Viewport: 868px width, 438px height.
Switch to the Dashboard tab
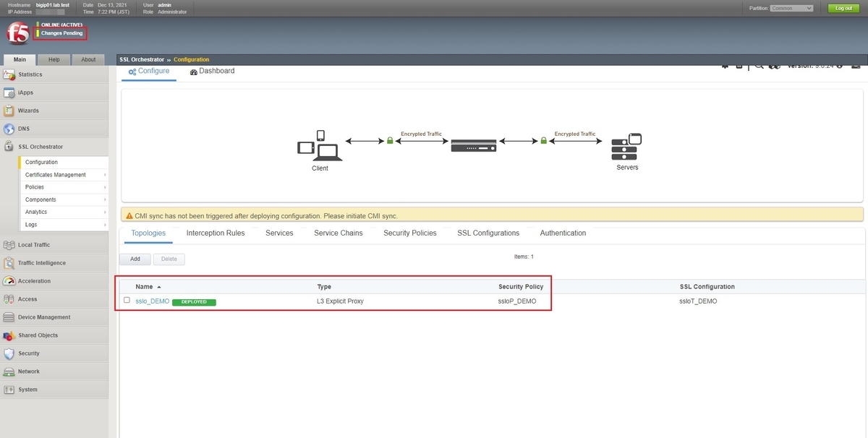tap(216, 71)
